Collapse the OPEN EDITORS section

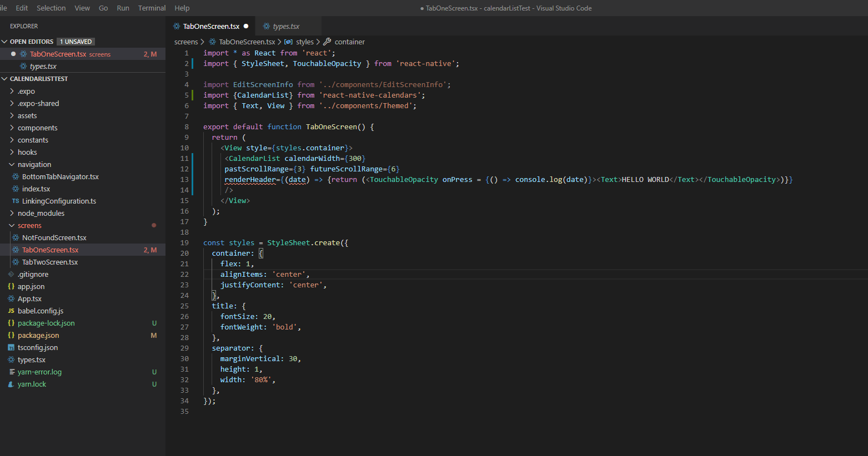click(4, 41)
